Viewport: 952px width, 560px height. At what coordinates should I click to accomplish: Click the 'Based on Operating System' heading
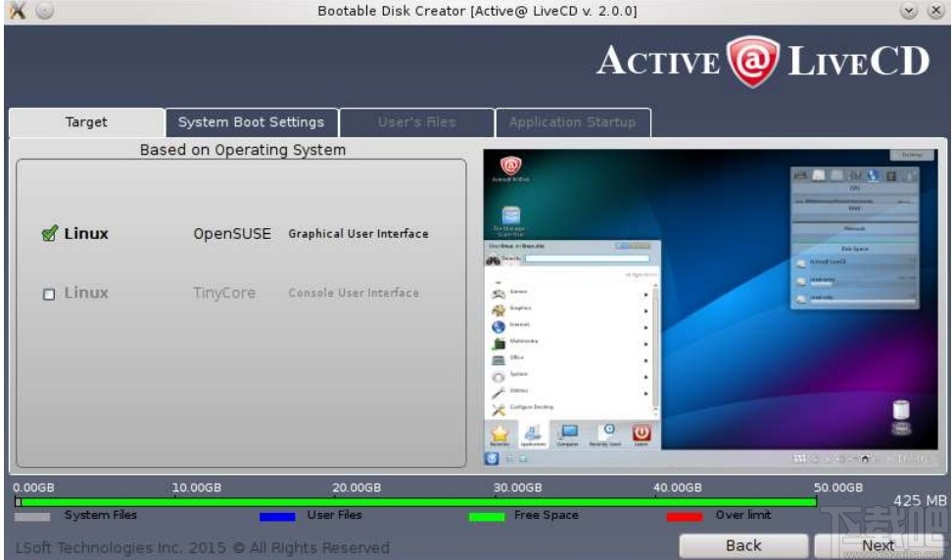coord(242,150)
